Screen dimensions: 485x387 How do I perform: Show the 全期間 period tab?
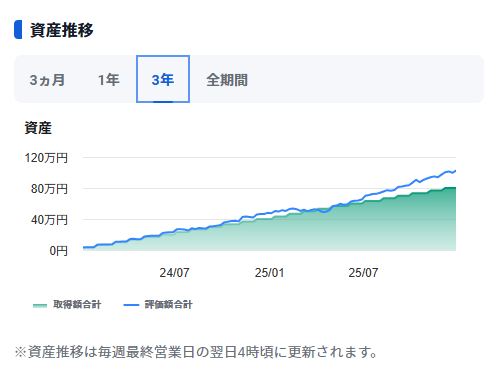(x=227, y=80)
